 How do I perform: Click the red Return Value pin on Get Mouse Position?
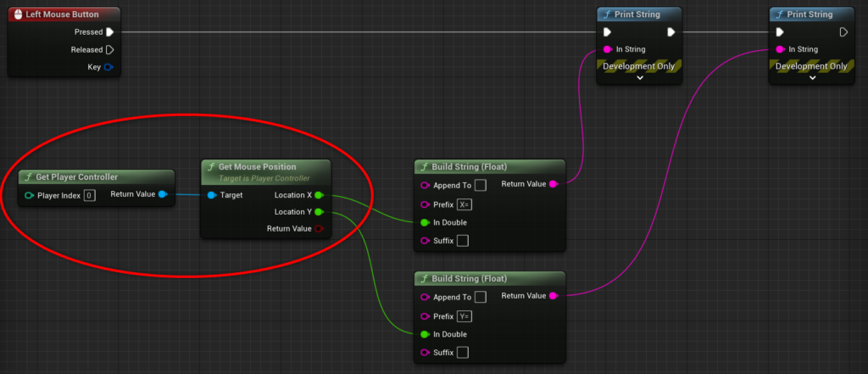319,228
